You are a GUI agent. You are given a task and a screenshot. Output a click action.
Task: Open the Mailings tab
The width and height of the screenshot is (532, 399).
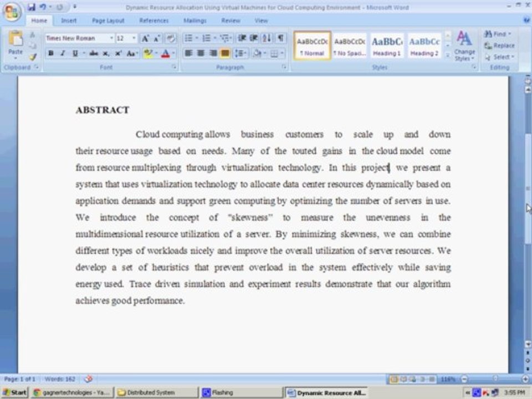click(195, 21)
